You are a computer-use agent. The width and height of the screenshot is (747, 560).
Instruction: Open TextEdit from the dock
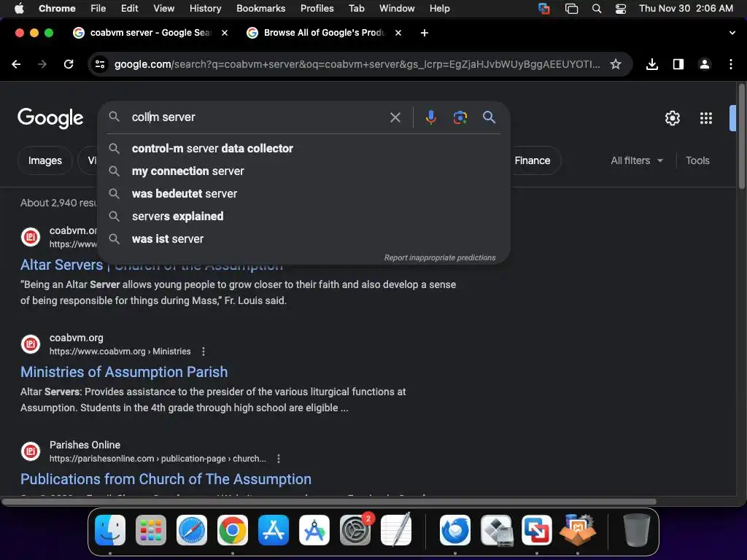[396, 529]
